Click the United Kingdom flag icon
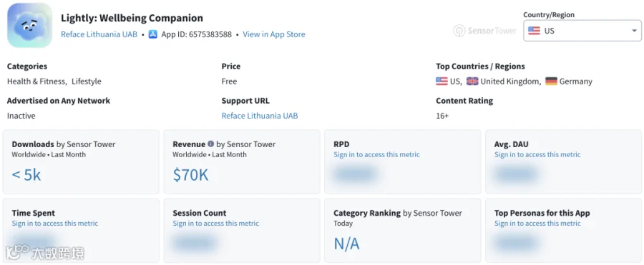 (472, 81)
